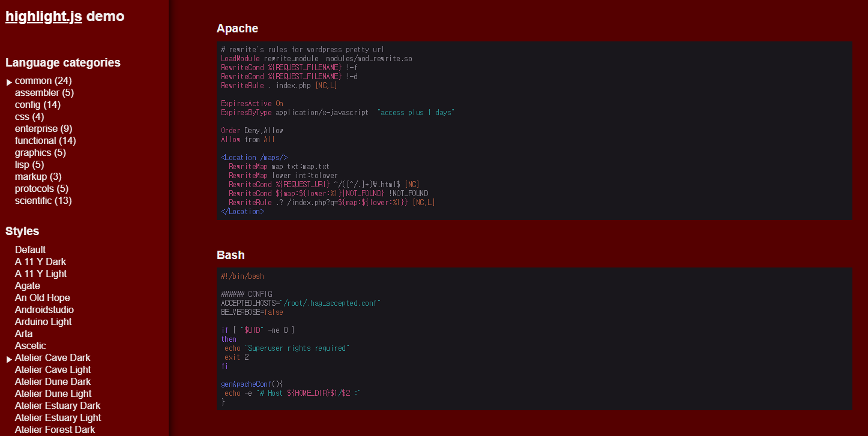Apply the Ascetic style
The image size is (868, 436).
click(31, 345)
